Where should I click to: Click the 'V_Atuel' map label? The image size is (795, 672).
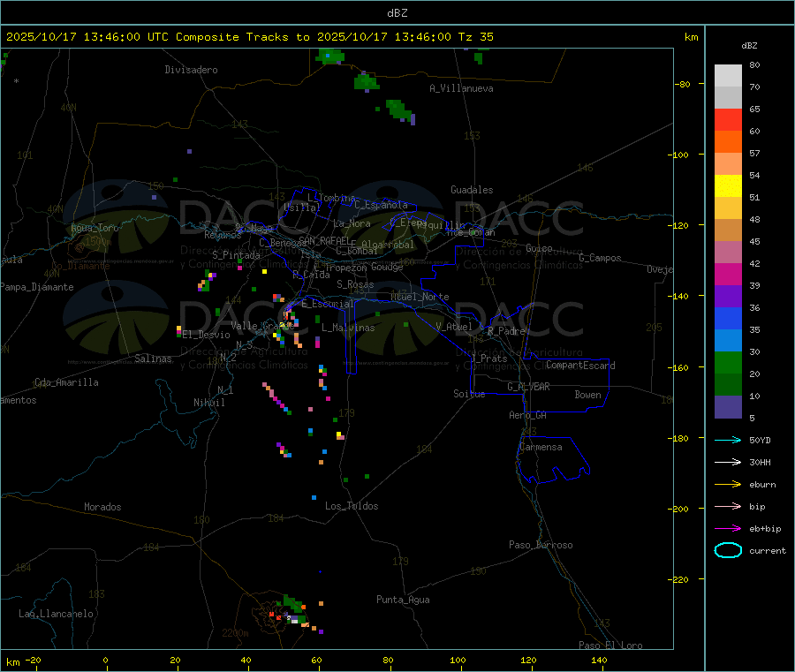point(454,327)
